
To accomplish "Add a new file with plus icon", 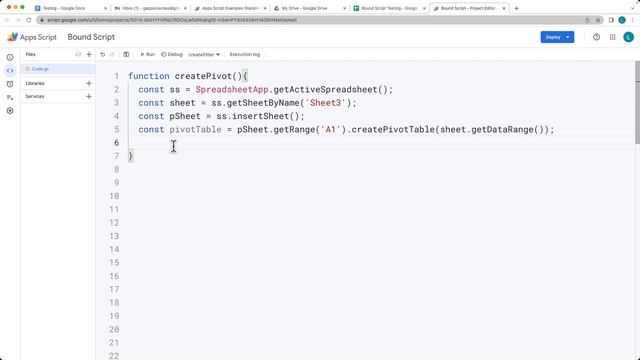I will 89,54.
